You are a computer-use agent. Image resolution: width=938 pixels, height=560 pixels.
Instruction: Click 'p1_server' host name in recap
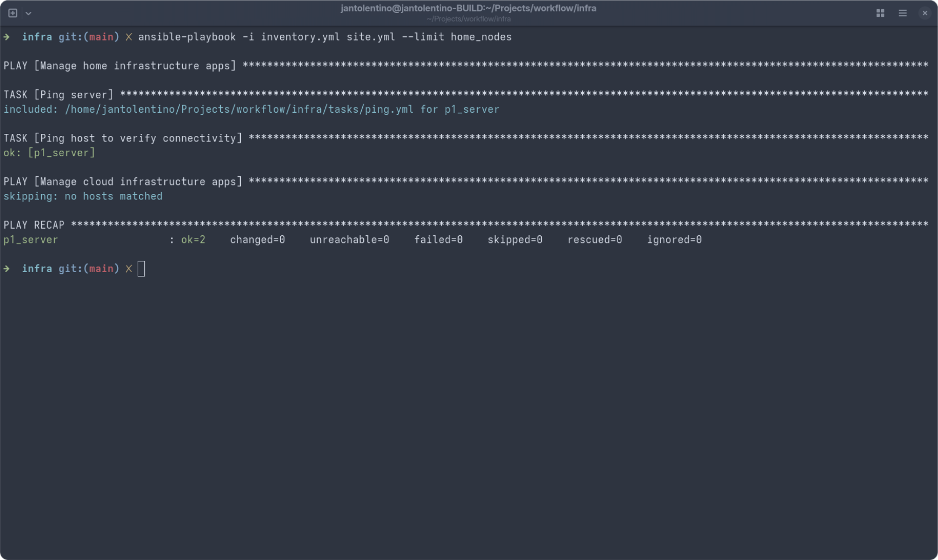click(31, 240)
